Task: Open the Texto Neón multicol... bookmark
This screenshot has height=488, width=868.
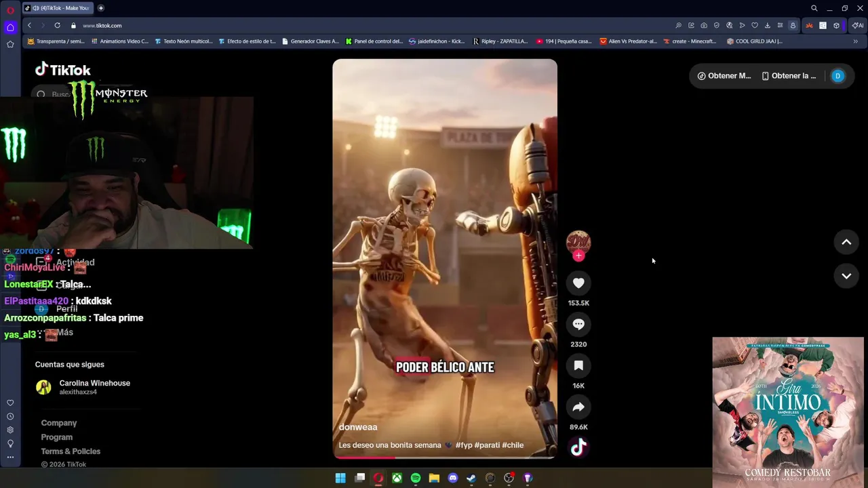Action: pyautogui.click(x=184, y=41)
